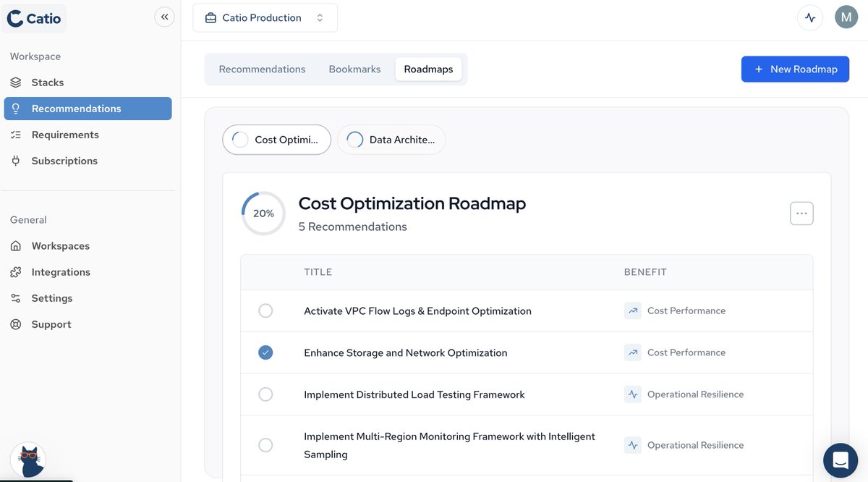Open Recommendations in the sidebar
The image size is (868, 482).
tap(88, 109)
